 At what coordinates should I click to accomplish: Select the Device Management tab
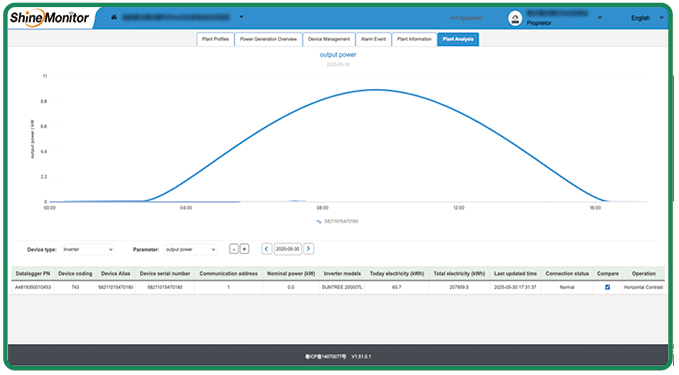coord(329,39)
